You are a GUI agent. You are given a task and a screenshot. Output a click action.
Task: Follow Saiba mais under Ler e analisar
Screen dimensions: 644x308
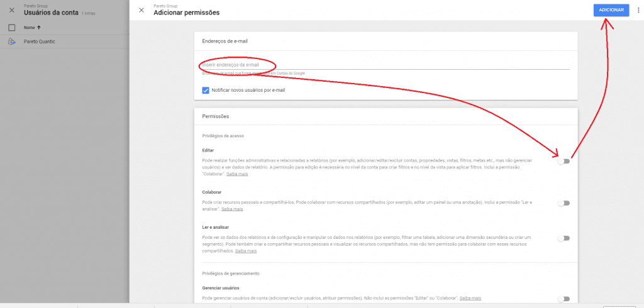[246, 251]
